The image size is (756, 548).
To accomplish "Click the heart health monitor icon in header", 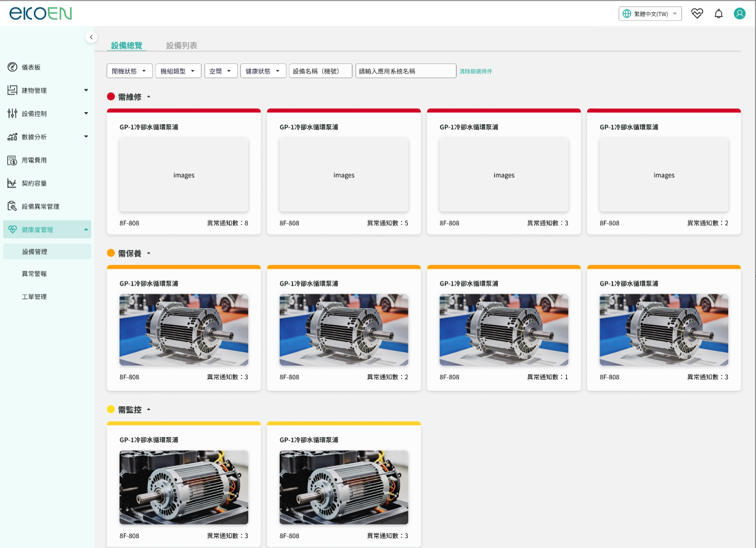I will (697, 14).
